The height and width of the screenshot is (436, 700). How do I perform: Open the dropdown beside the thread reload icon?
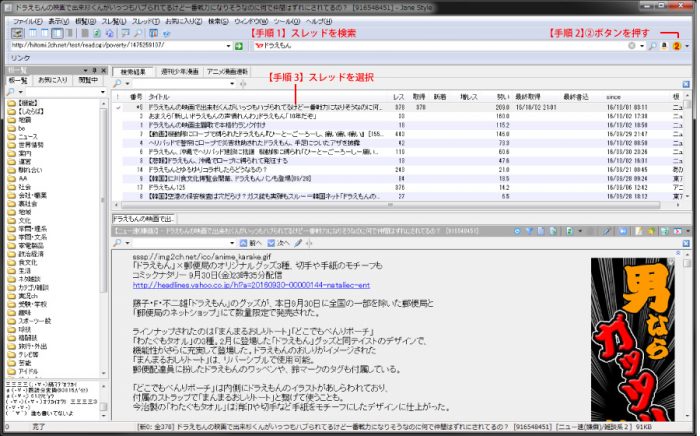pos(580,231)
